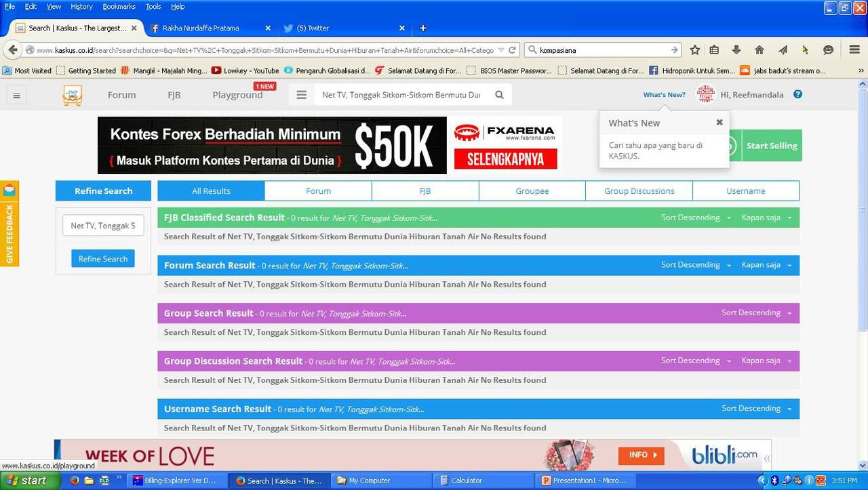The width and height of the screenshot is (868, 490).
Task: Click INFO button on blibli banner
Action: [x=641, y=455]
